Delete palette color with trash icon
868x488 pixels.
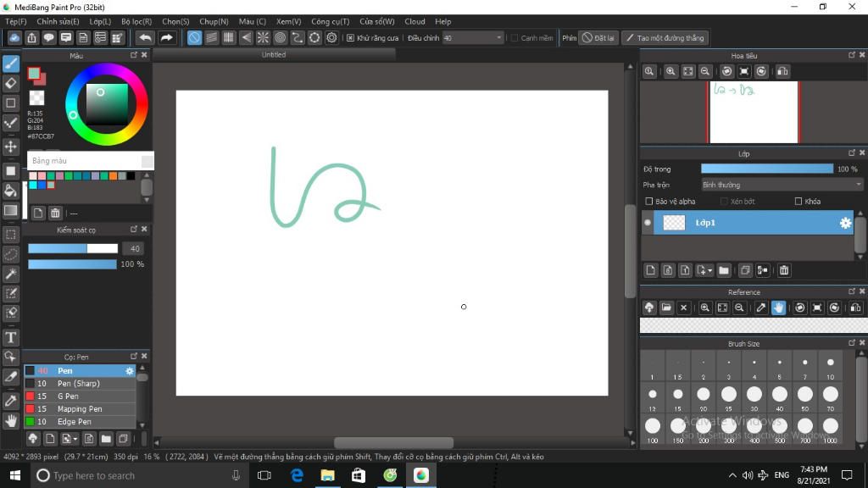pos(55,213)
